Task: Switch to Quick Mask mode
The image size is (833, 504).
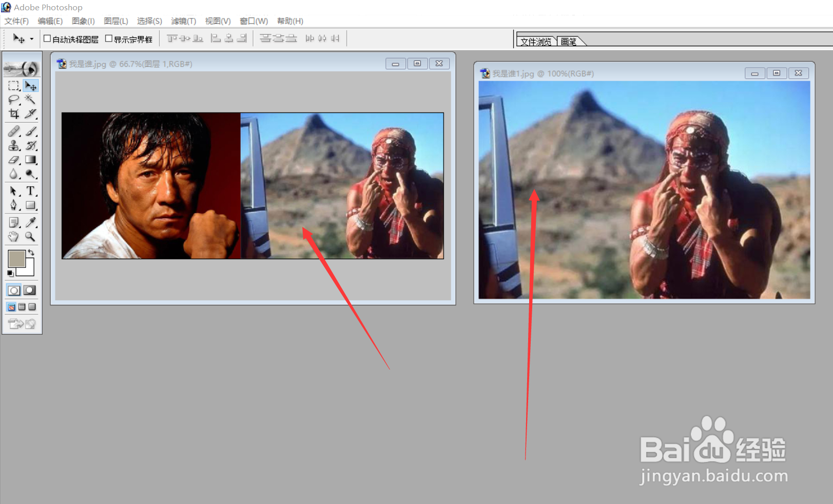Action: (30, 290)
